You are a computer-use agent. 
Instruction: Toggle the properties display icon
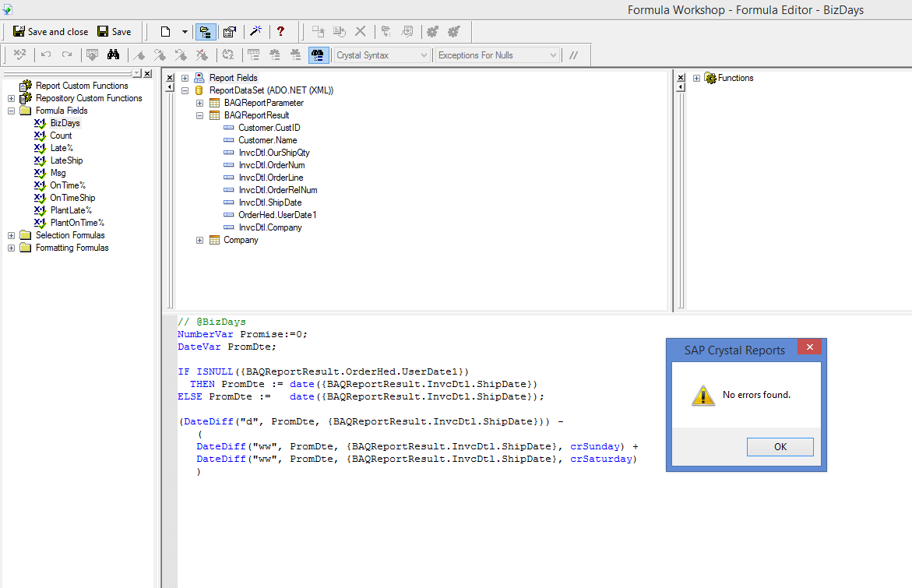[230, 31]
